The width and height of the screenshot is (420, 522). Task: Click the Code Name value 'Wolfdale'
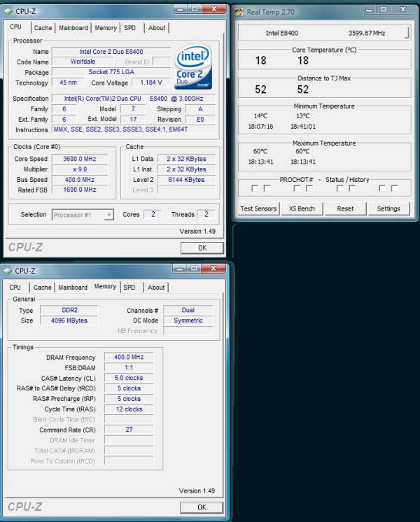click(83, 62)
